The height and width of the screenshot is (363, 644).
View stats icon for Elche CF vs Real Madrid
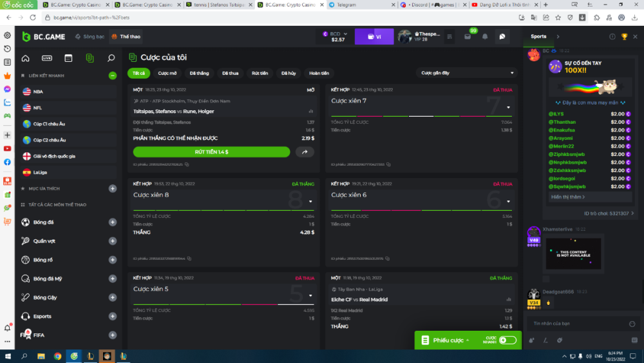pos(509,301)
